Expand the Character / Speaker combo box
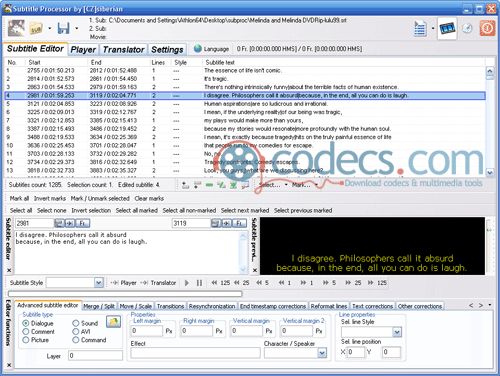 (x=322, y=353)
